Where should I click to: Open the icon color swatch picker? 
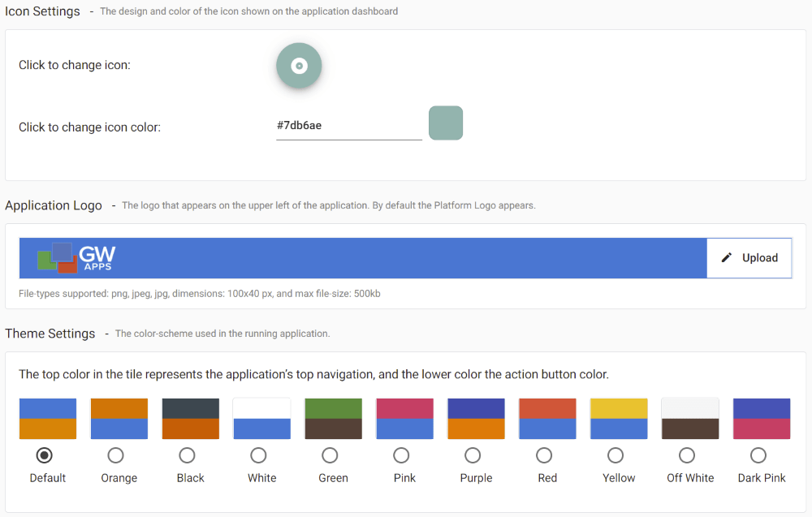tap(445, 123)
